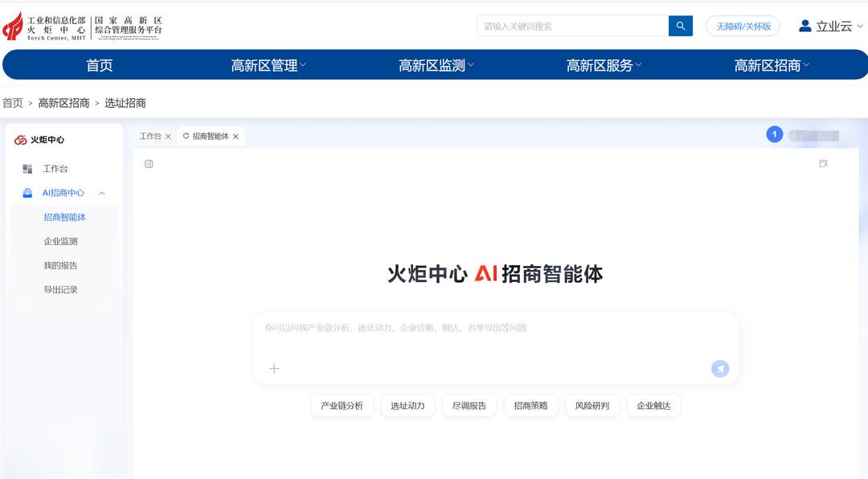Toggle the sidebar collapse icon in chat panel
The width and height of the screenshot is (868, 479).
tap(149, 164)
